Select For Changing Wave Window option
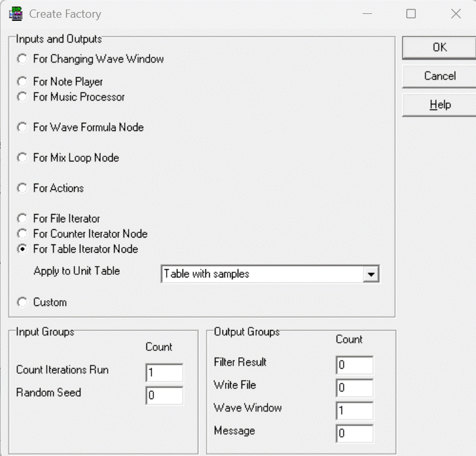Screen dimensions: 476x456 (x=23, y=59)
